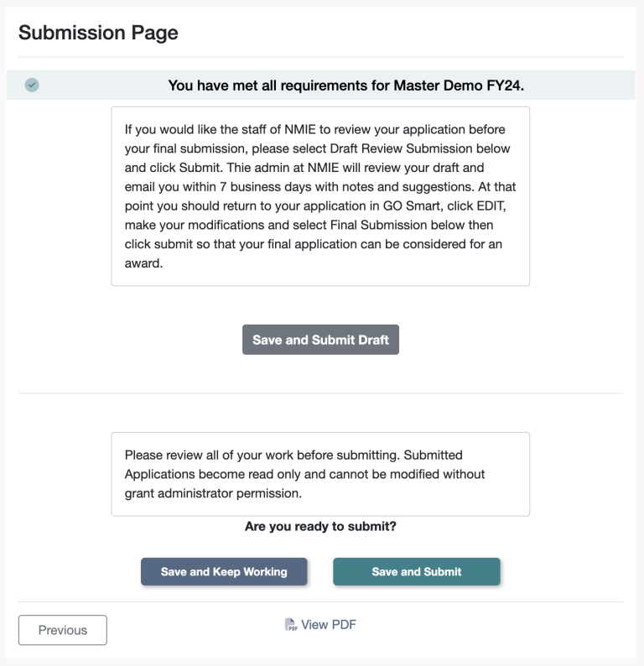Go back with the Previous button
The width and height of the screenshot is (644, 666).
pos(63,630)
